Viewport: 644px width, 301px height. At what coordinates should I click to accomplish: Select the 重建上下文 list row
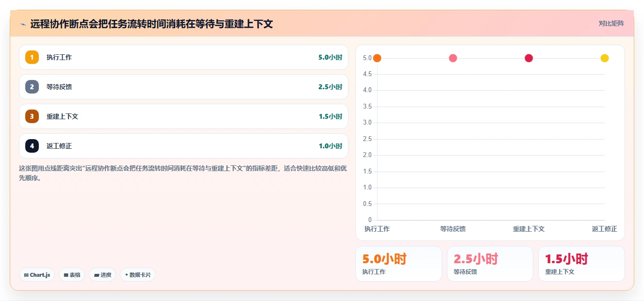[x=183, y=116]
